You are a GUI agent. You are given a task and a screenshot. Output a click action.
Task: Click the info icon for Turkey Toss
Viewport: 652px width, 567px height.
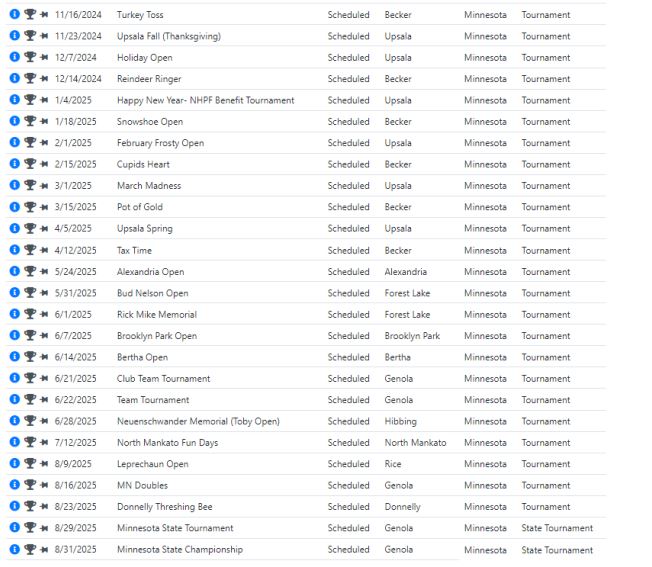14,15
